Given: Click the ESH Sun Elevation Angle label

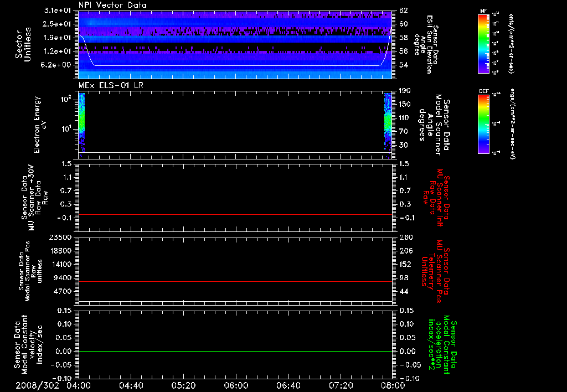Looking at the screenshot, I should tap(426, 44).
